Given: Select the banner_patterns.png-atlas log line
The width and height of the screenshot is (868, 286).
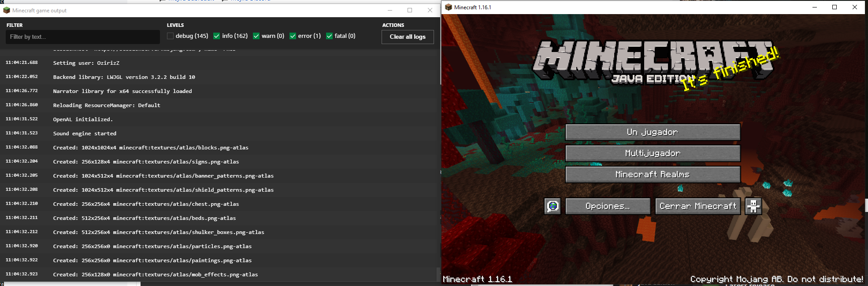Looking at the screenshot, I should tap(219, 176).
